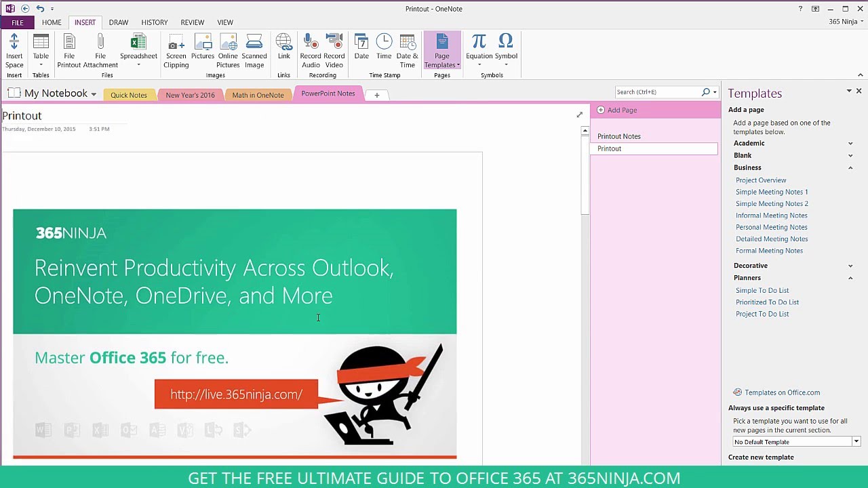868x488 pixels.
Task: Open the Table insert button
Action: coord(41,51)
